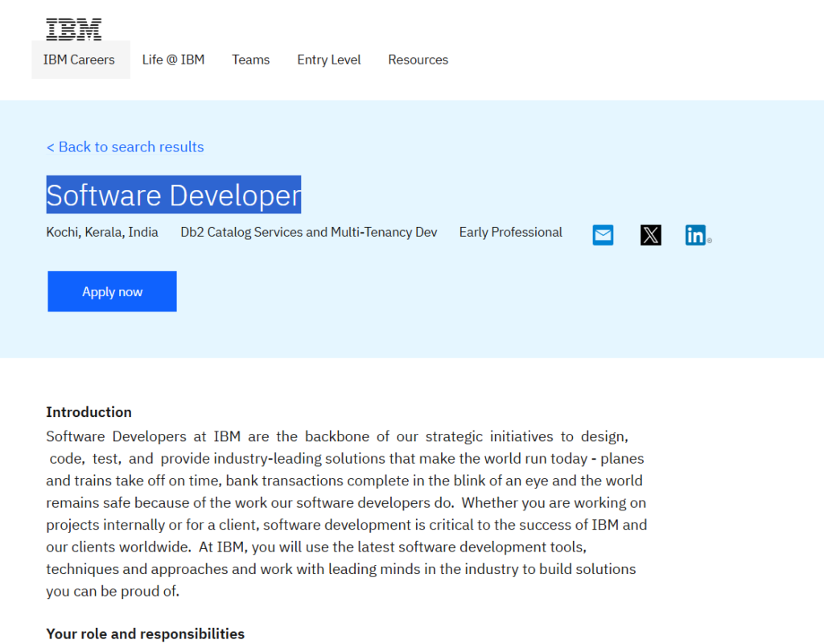Share job via email icon

pos(603,235)
